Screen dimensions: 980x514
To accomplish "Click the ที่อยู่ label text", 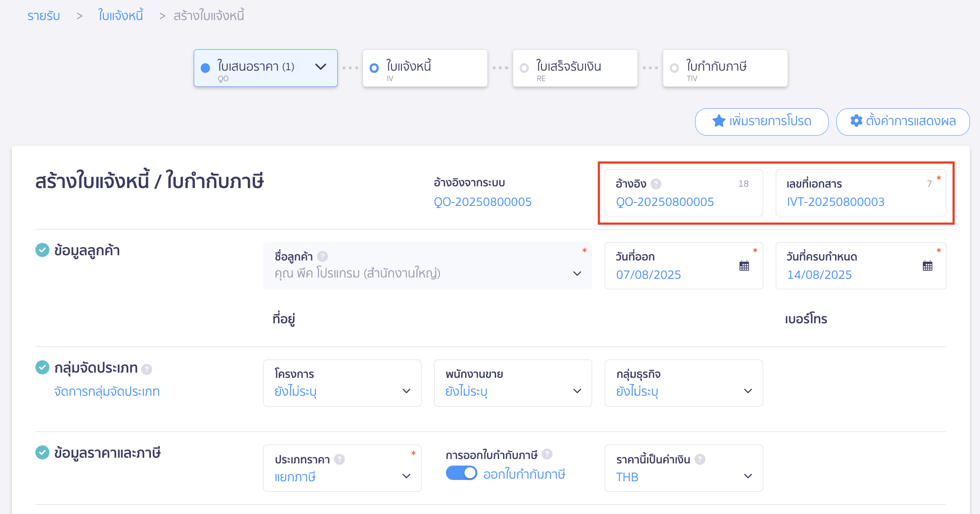I will click(284, 319).
